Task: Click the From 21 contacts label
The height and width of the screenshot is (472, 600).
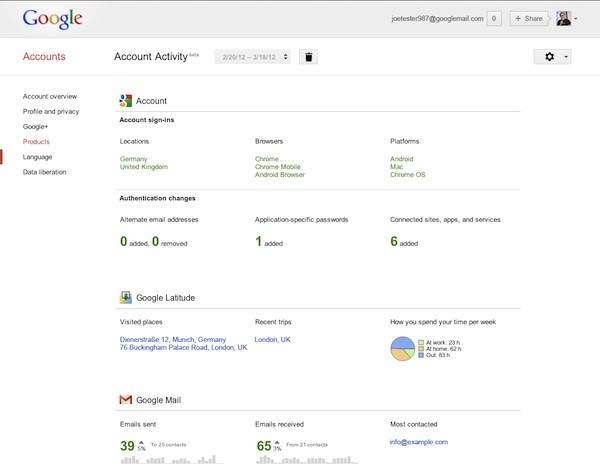Action: 307,445
